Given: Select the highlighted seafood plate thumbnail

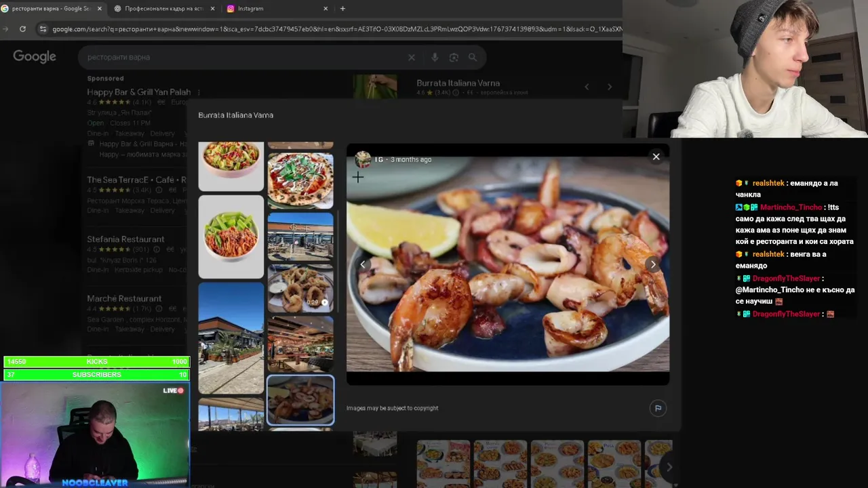Looking at the screenshot, I should (x=300, y=400).
